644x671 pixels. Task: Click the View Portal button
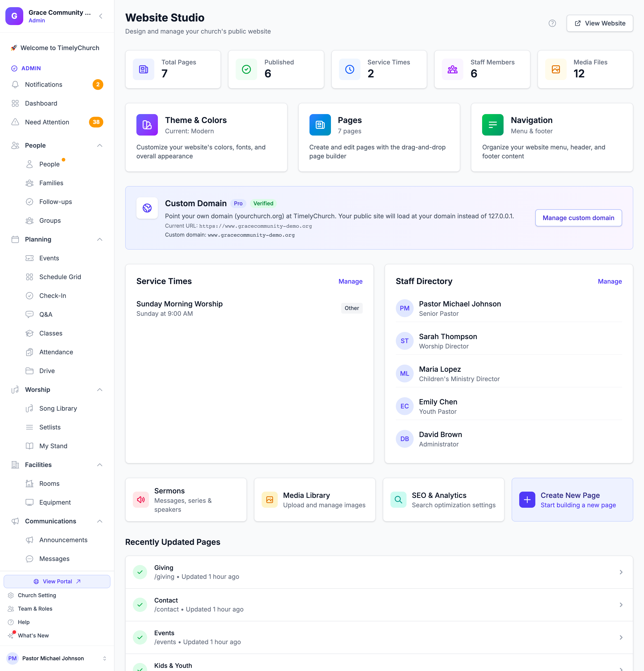[57, 581]
